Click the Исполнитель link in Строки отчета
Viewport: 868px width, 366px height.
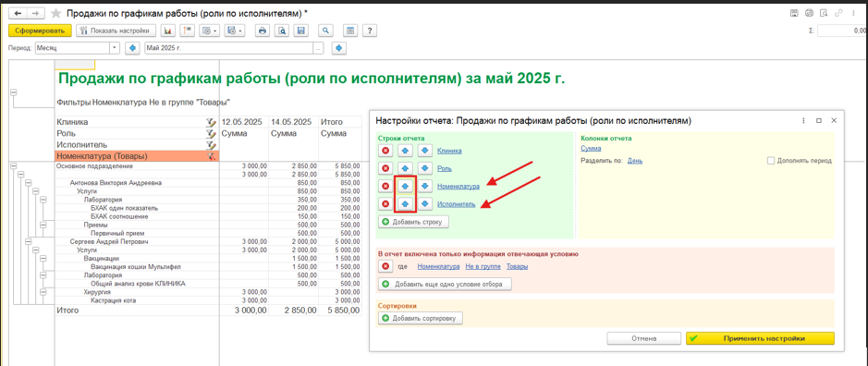[x=456, y=203]
